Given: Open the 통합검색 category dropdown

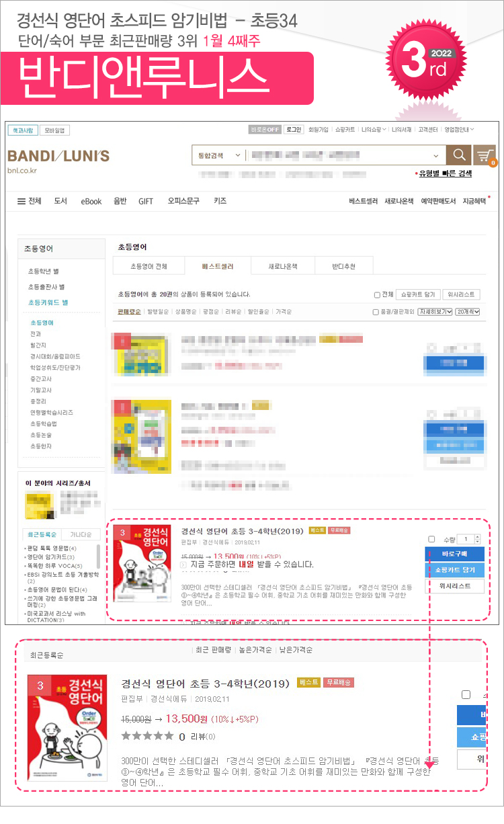Looking at the screenshot, I should [x=218, y=155].
